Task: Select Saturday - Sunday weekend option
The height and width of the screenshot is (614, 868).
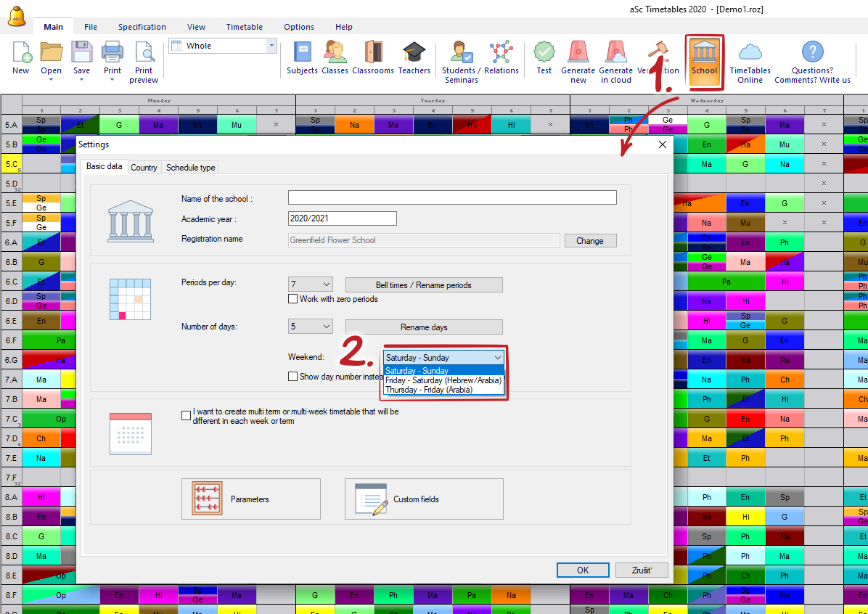Action: 444,371
